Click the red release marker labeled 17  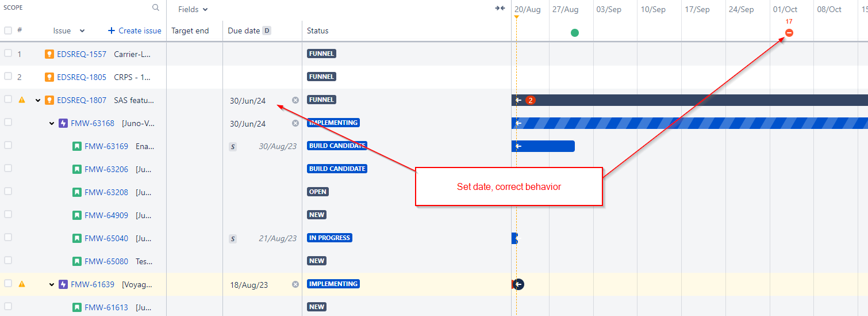coord(789,33)
